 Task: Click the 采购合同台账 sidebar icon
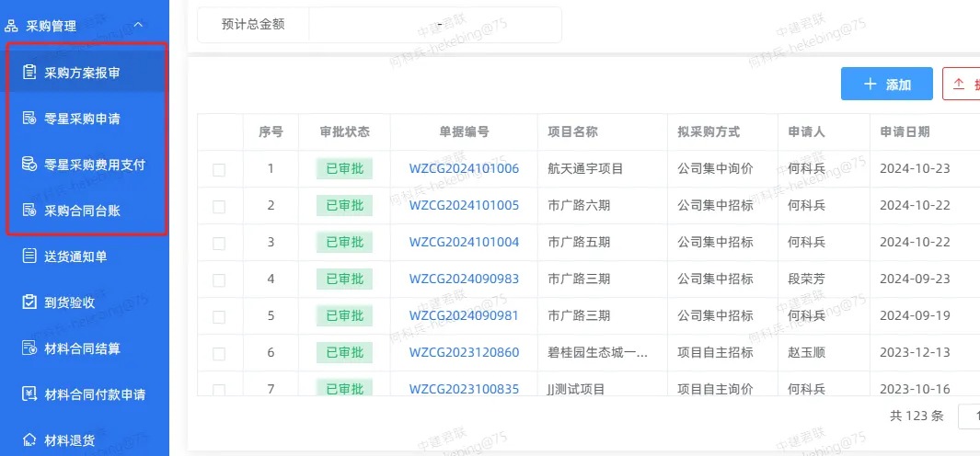(x=29, y=211)
